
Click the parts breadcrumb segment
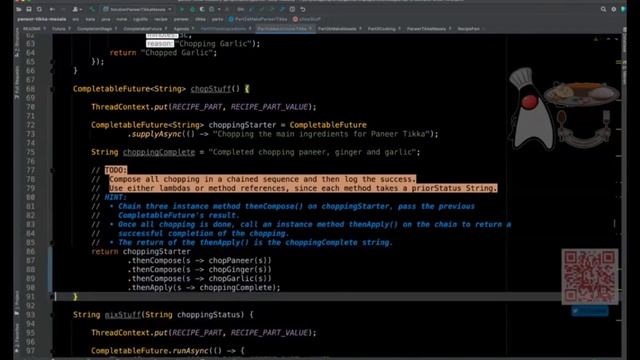217,19
